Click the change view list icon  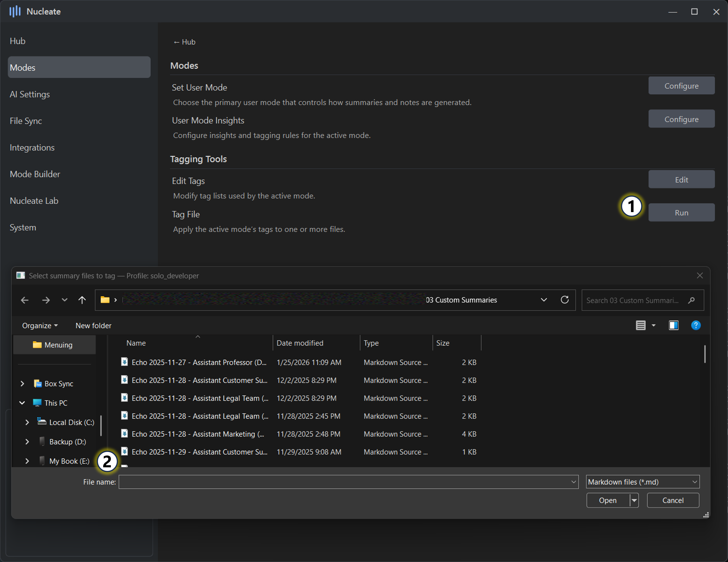tap(640, 325)
